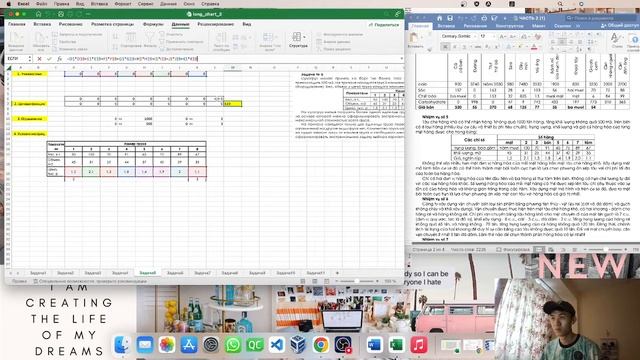Open VirtualBox from the Dock

(x=298, y=345)
